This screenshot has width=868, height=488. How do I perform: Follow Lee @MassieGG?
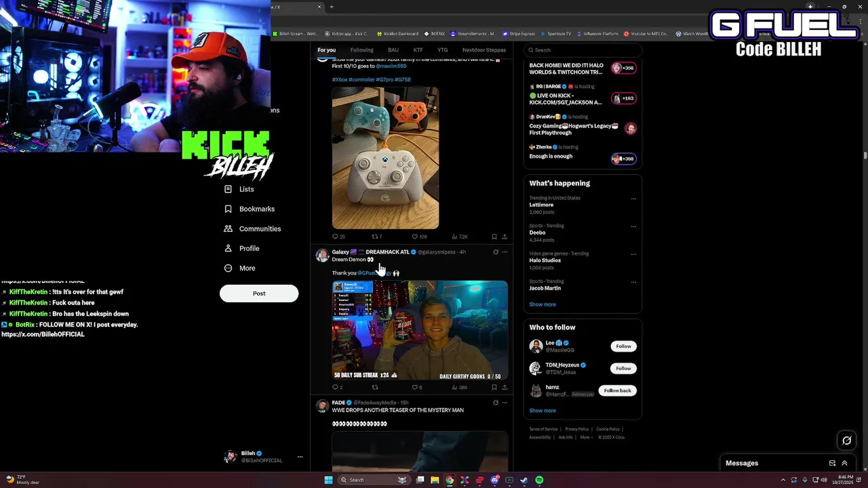623,346
